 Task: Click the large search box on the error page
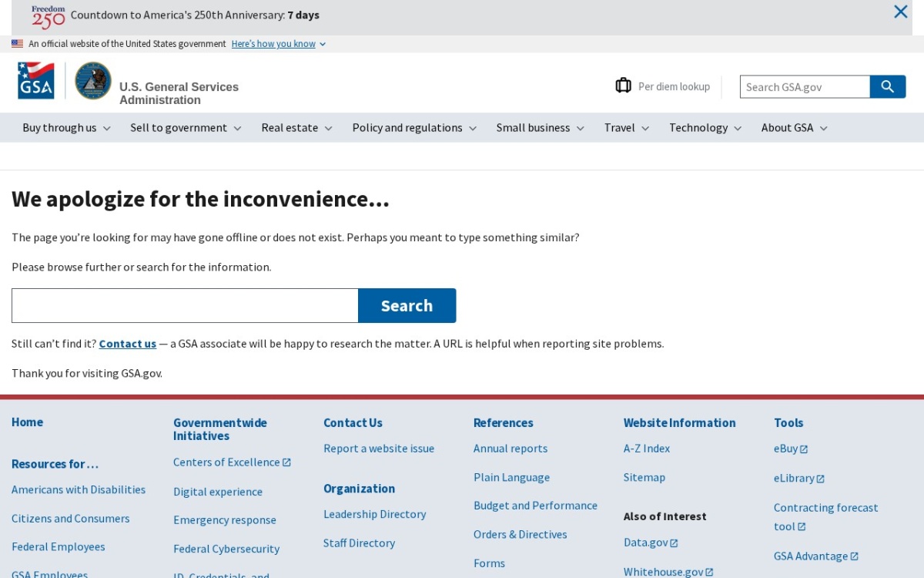click(185, 305)
